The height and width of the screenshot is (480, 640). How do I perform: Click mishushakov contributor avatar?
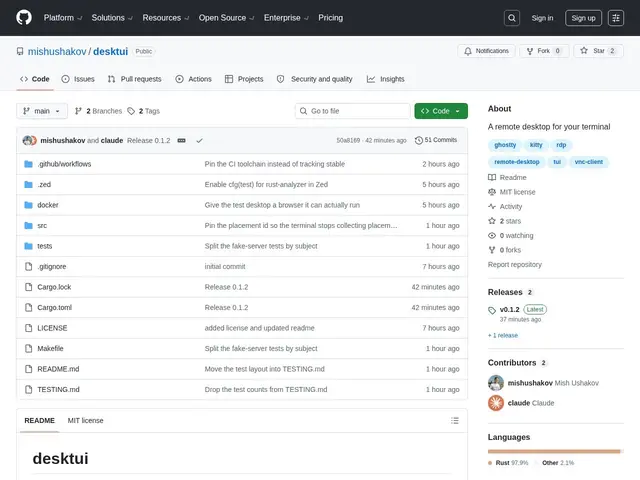pos(496,383)
